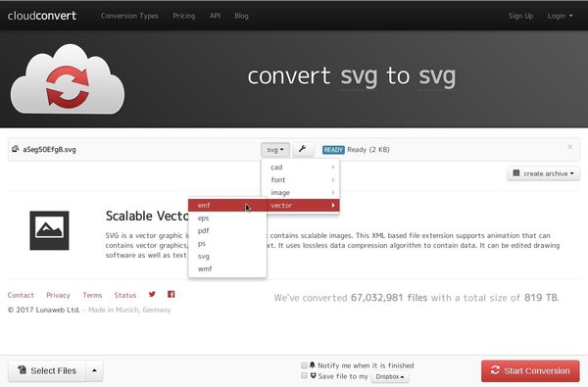The height and width of the screenshot is (387, 588).
Task: Click the 2017 Lunaweb Ltd. text
Action: click(44, 311)
